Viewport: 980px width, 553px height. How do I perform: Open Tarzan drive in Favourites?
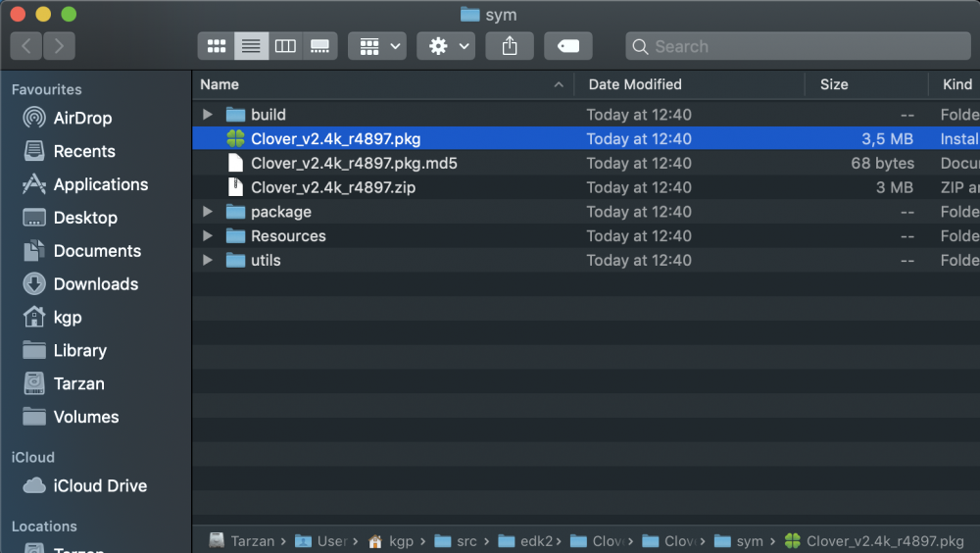(x=78, y=382)
